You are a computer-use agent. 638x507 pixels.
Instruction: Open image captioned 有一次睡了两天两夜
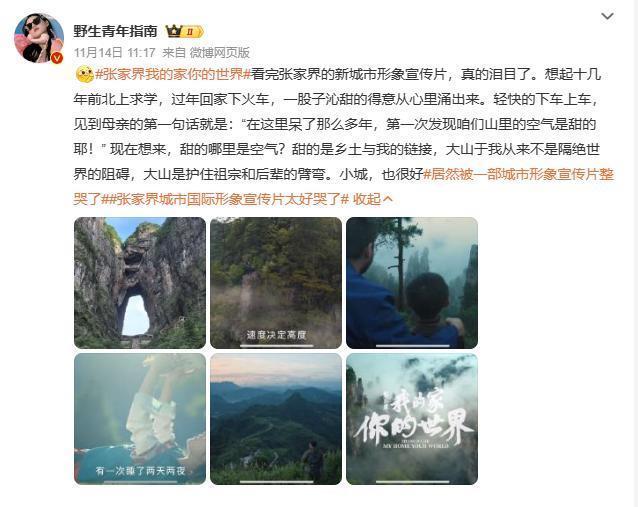point(140,419)
